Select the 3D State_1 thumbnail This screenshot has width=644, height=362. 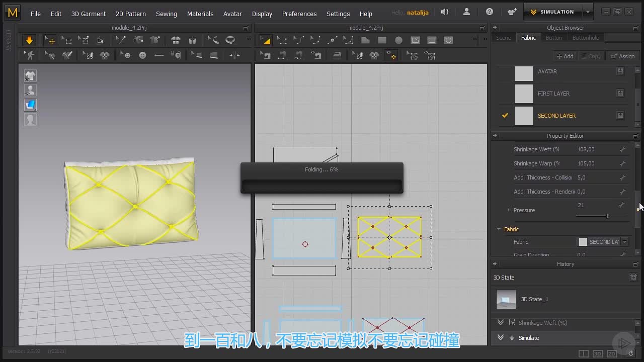[x=506, y=299]
